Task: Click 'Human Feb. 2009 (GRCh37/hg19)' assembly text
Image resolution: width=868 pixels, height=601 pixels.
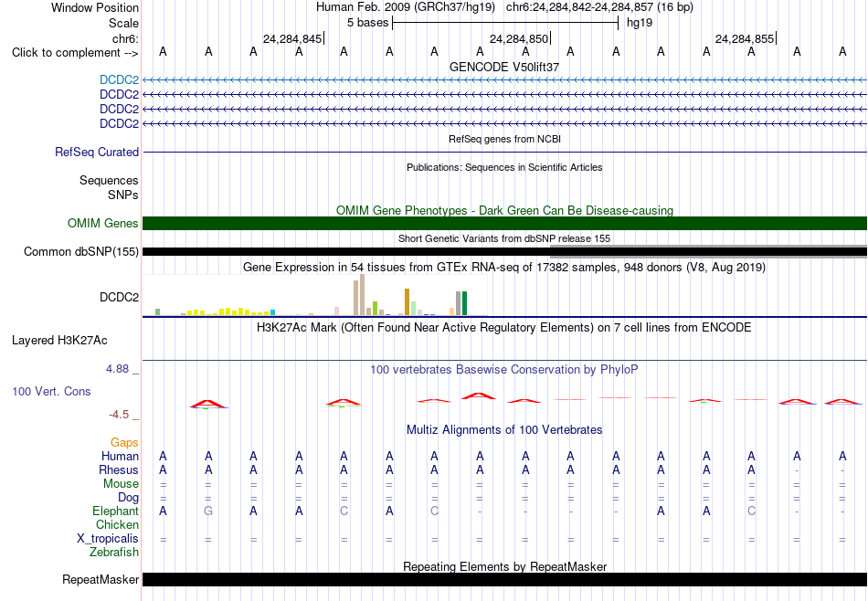Action: coord(405,7)
